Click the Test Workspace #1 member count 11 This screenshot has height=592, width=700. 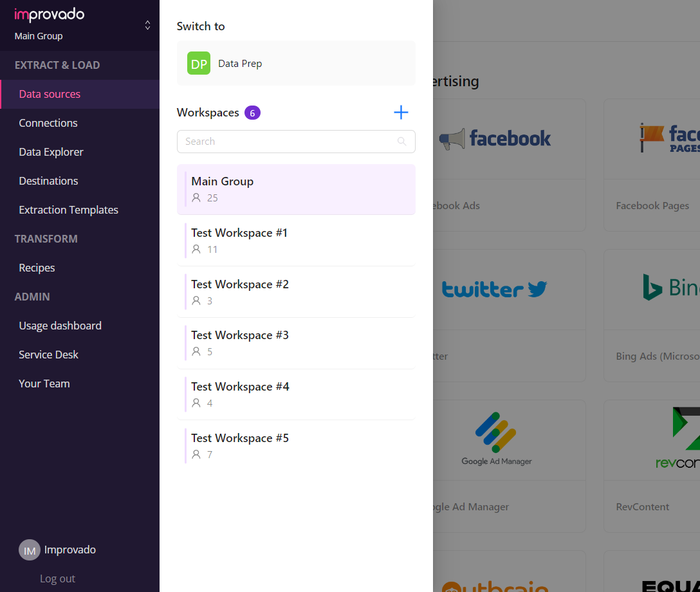point(212,250)
